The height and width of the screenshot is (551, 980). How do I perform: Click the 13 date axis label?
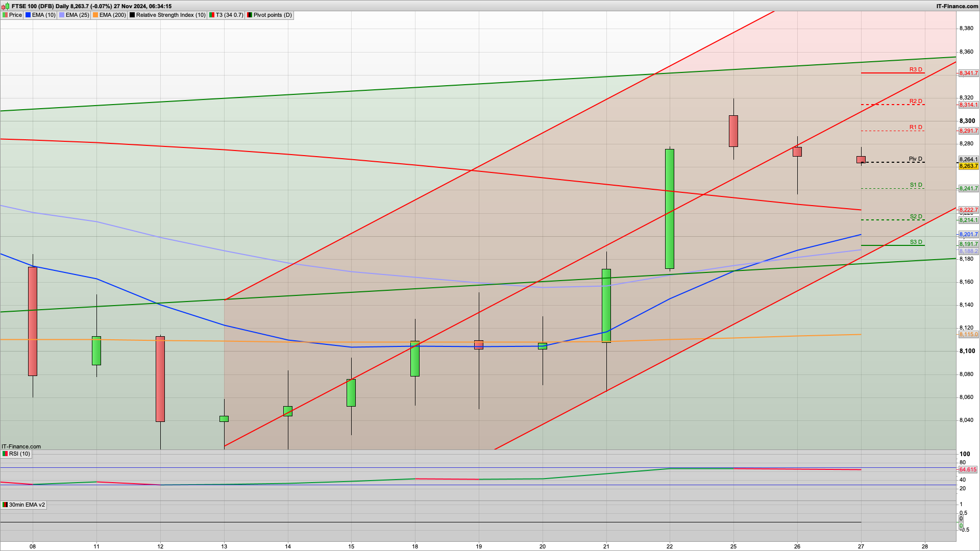[x=224, y=546]
